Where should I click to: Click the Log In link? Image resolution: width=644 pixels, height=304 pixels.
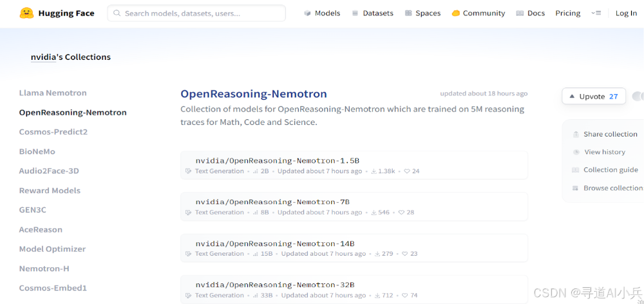click(626, 13)
